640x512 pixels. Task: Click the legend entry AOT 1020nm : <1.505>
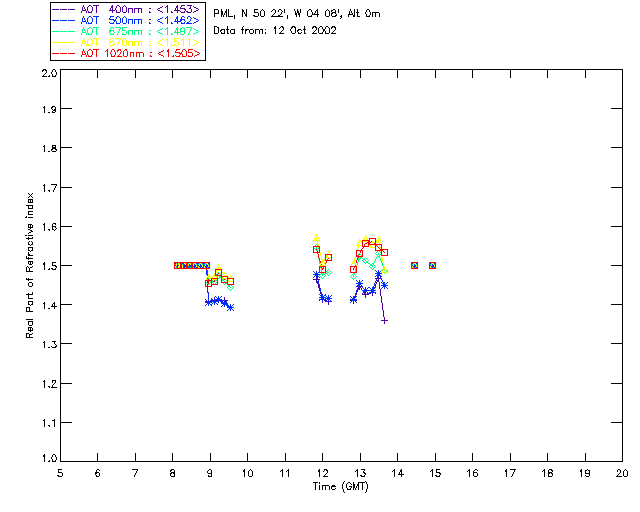tap(127, 53)
